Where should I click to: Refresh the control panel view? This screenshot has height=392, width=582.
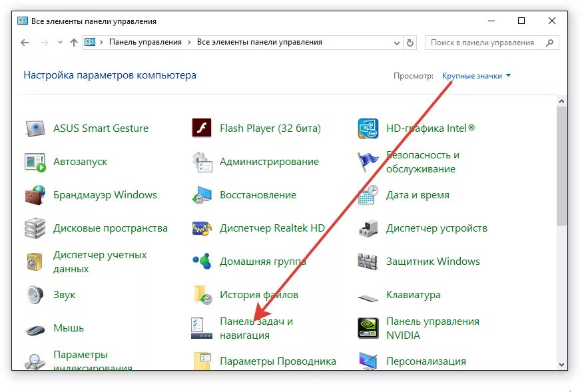point(410,43)
